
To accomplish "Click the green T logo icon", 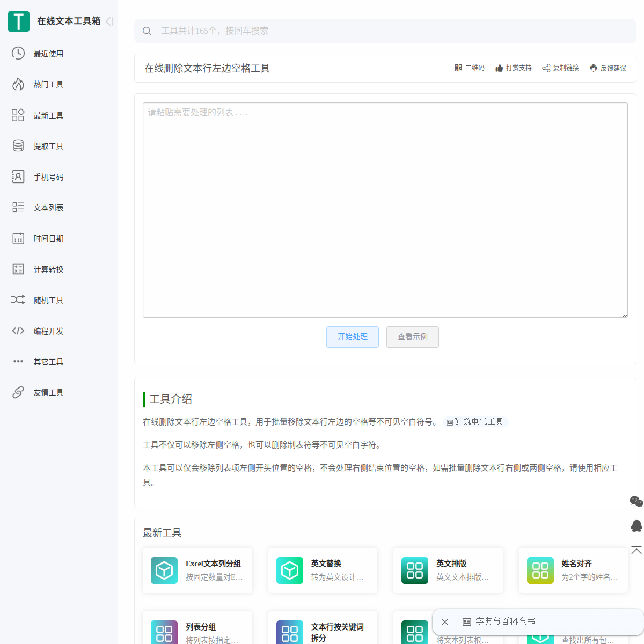I will pyautogui.click(x=19, y=21).
